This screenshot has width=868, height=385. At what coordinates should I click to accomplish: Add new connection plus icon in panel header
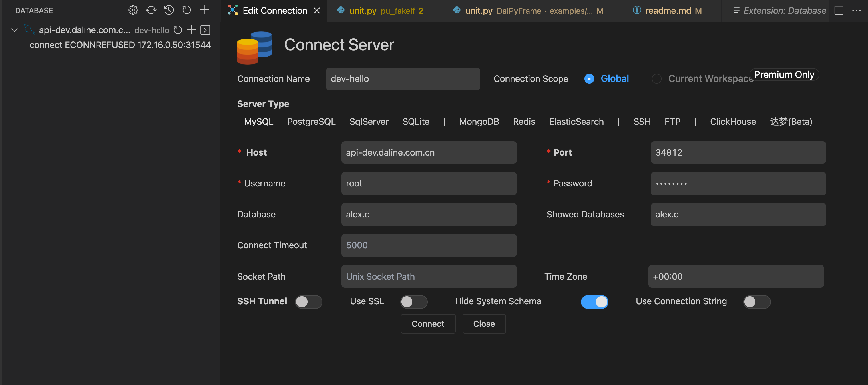(x=204, y=10)
